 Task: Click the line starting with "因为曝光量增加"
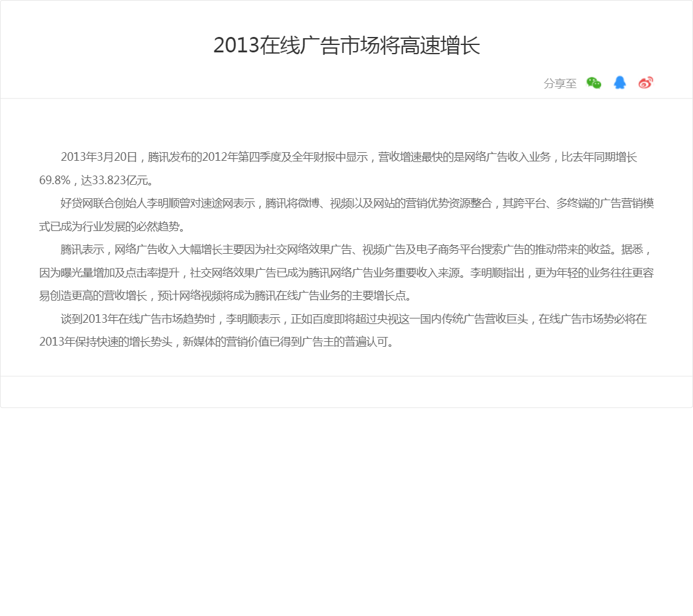tap(346, 273)
